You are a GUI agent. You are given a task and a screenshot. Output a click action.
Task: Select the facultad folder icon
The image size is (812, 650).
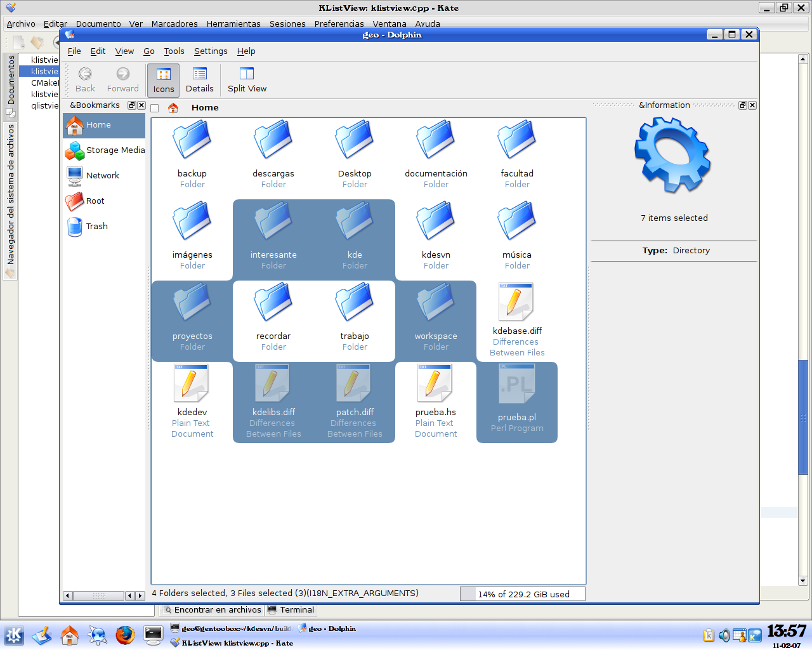(517, 140)
